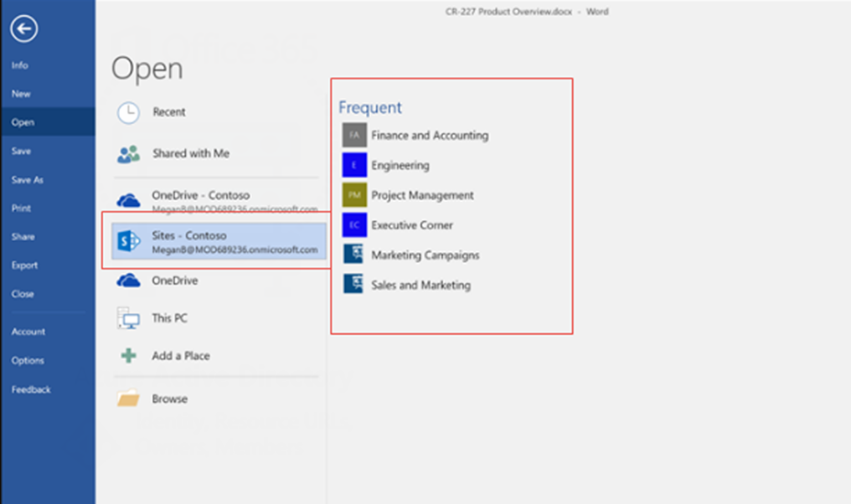Click the Open page title heading

(147, 69)
